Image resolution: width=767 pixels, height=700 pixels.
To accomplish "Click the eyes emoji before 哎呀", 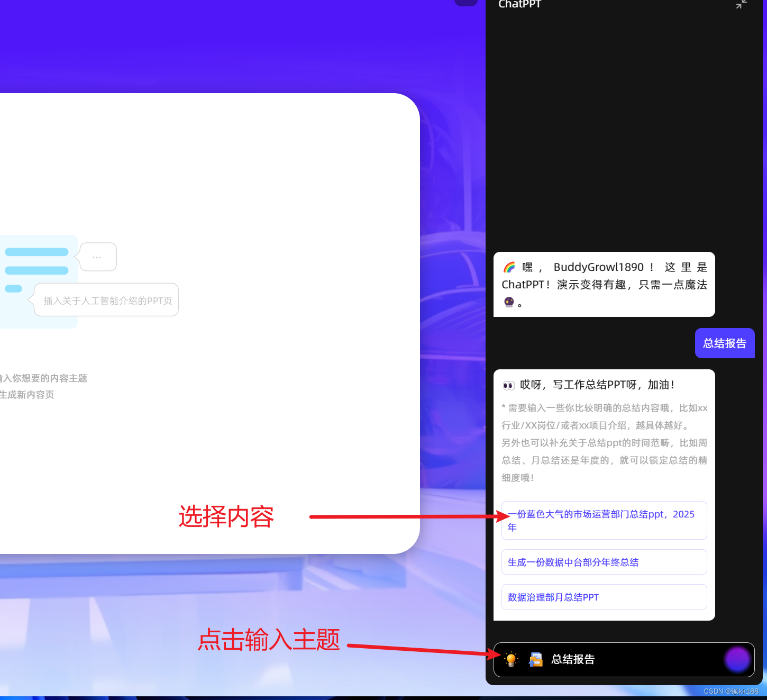I will click(508, 385).
